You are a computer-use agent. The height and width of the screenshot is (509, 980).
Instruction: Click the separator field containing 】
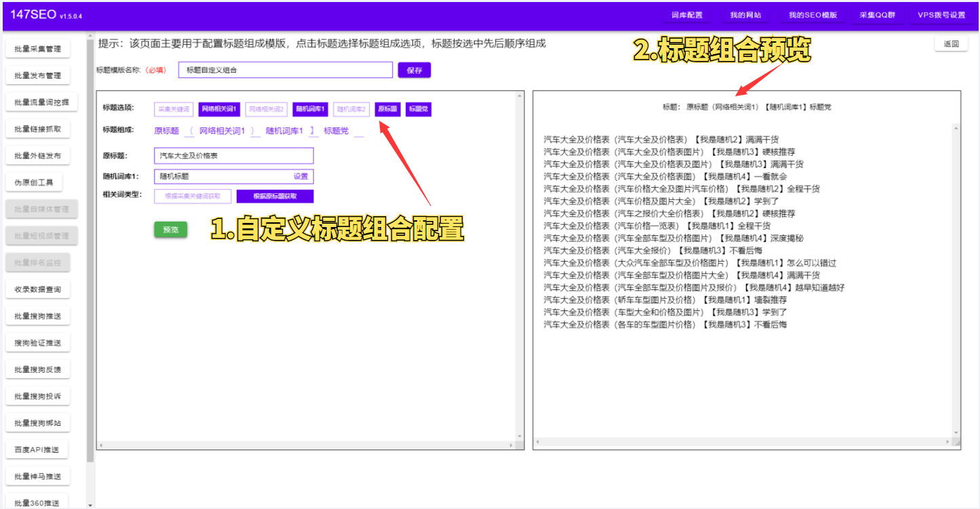(313, 131)
